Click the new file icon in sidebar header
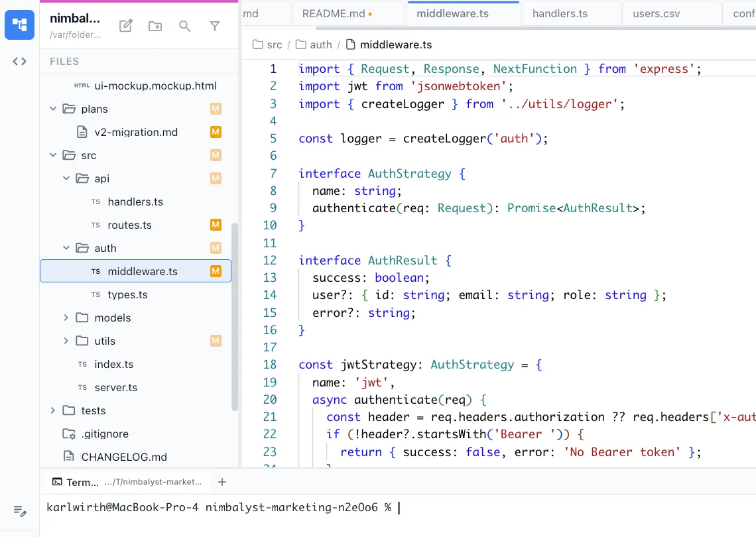This screenshot has width=756, height=537. pyautogui.click(x=125, y=26)
